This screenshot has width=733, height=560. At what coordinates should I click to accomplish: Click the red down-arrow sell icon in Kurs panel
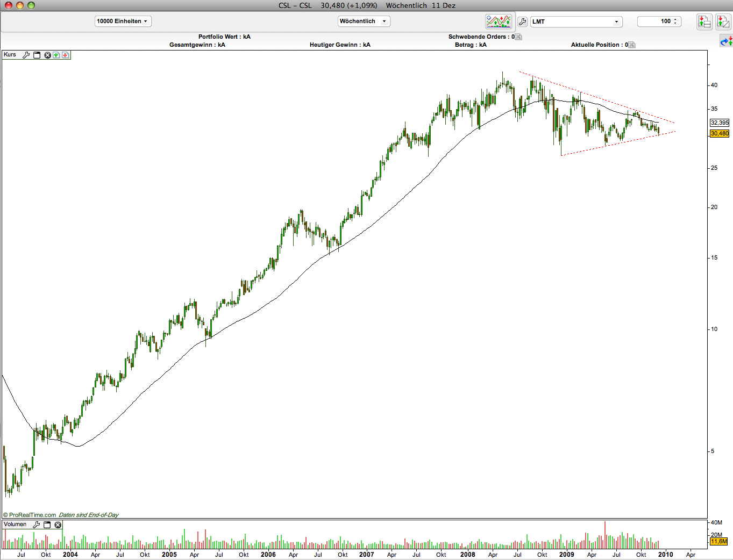pyautogui.click(x=65, y=55)
